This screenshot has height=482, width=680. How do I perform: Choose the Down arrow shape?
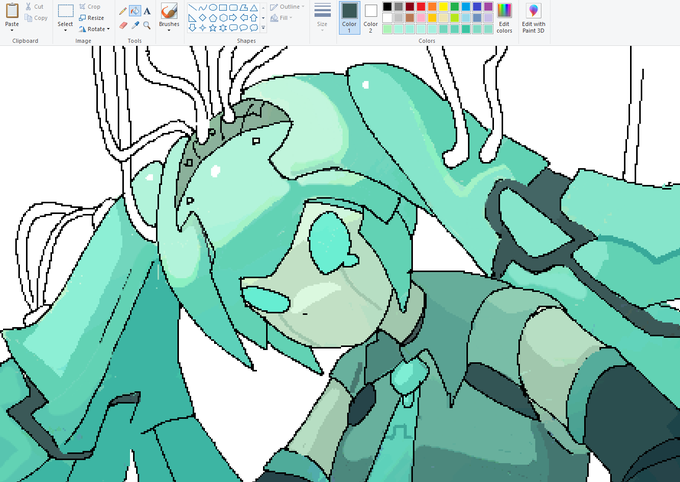pyautogui.click(x=192, y=28)
